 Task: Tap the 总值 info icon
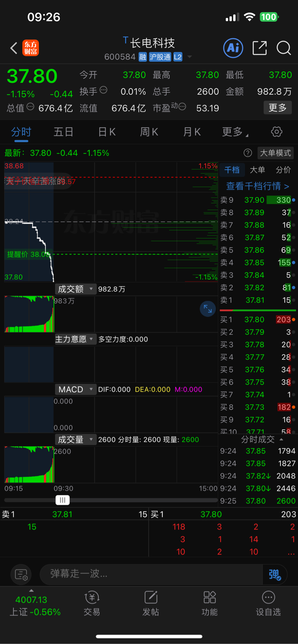click(30, 107)
